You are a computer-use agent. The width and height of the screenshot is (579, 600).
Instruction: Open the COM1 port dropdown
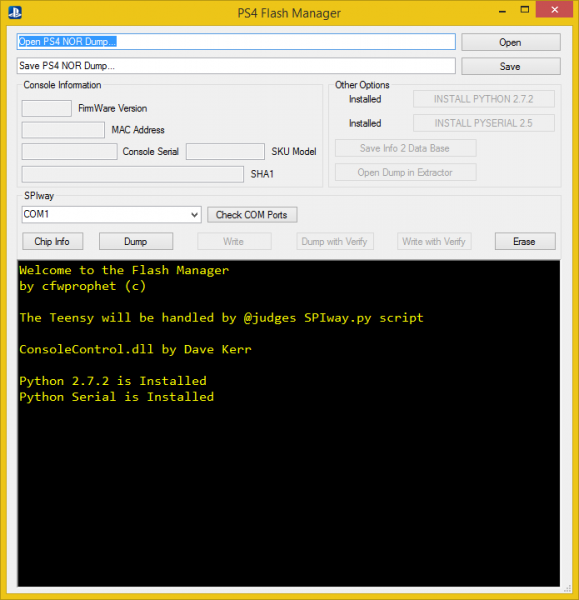(x=111, y=214)
